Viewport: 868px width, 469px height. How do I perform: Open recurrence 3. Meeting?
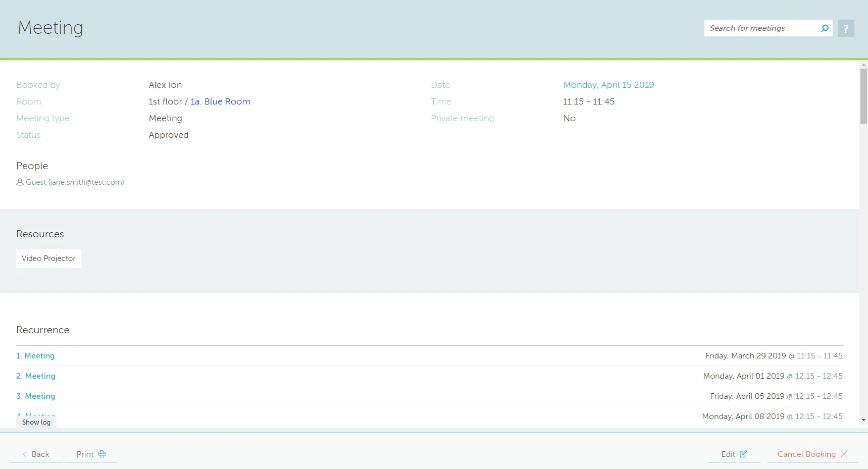[36, 396]
